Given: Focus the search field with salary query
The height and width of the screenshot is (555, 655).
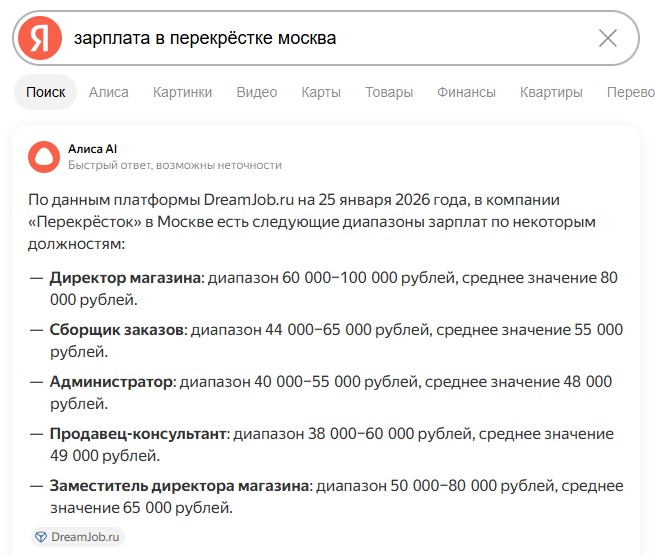Looking at the screenshot, I should pos(326,38).
